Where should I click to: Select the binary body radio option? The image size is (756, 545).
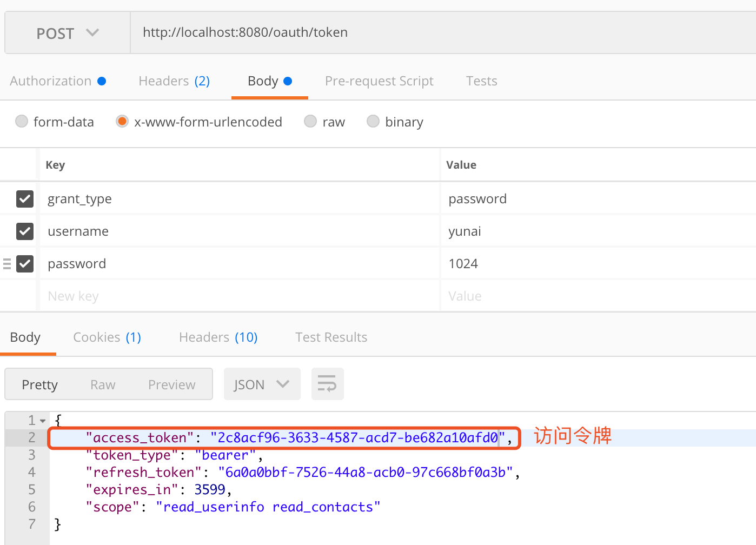pos(373,121)
